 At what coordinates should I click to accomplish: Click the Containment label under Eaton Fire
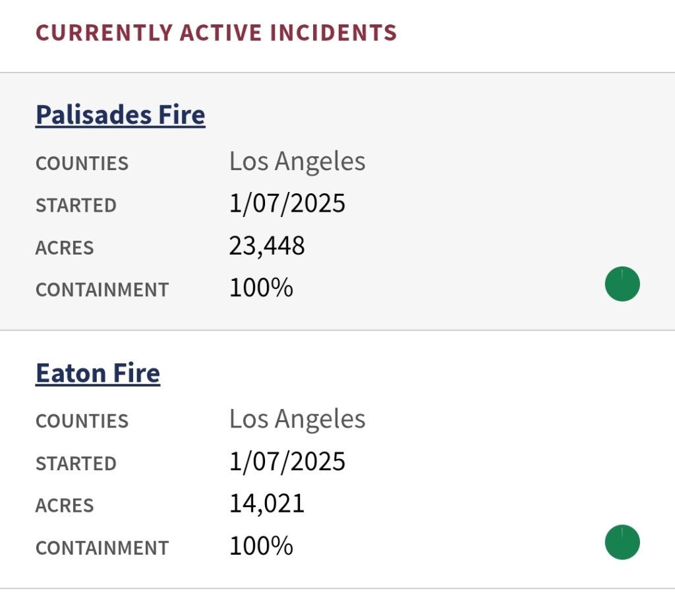pos(102,548)
